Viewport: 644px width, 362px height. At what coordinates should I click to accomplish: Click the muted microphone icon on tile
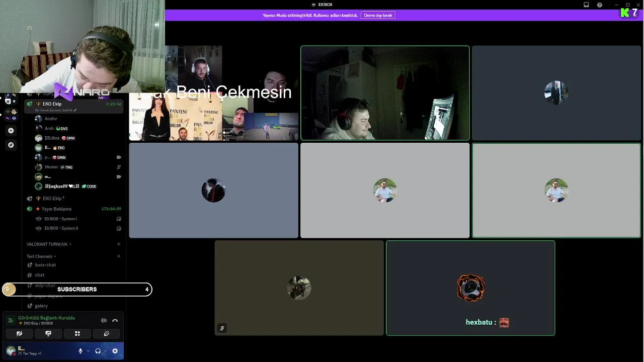tap(222, 328)
